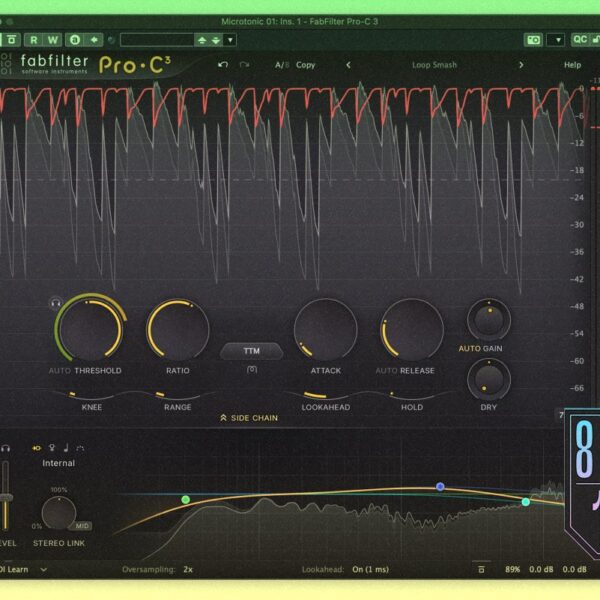This screenshot has height=600, width=600.
Task: Click the first 0.0 dB level value
Action: click(x=541, y=569)
